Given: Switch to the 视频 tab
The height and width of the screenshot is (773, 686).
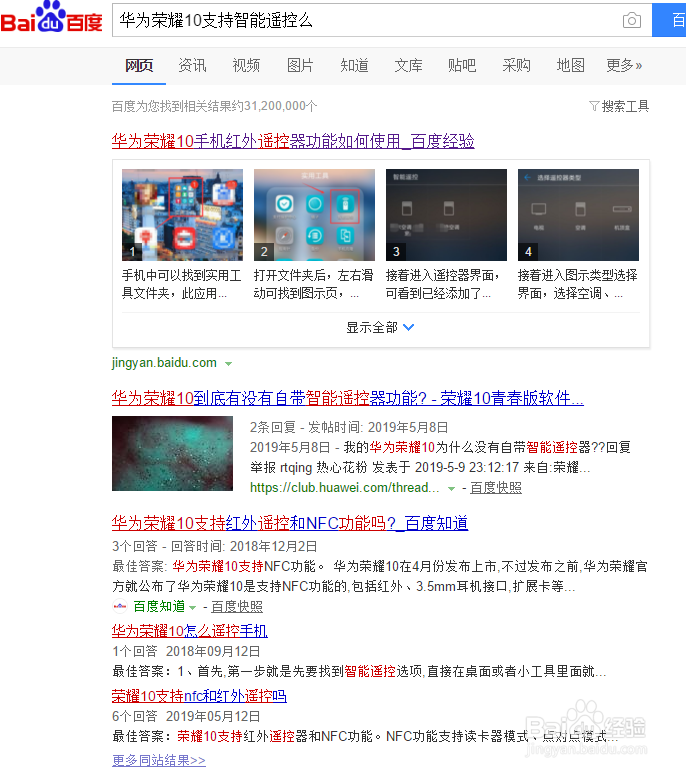Looking at the screenshot, I should [246, 66].
